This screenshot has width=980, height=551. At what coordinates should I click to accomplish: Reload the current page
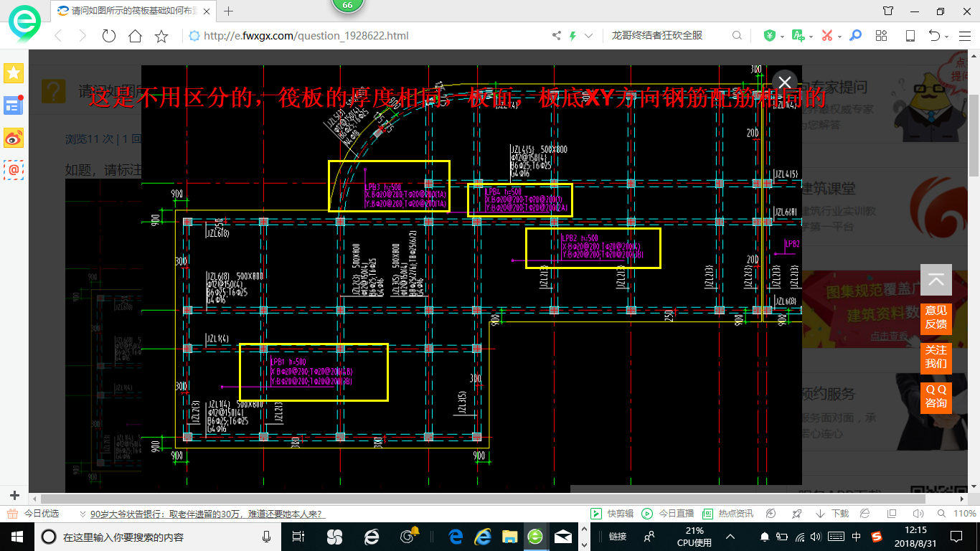pos(109,36)
